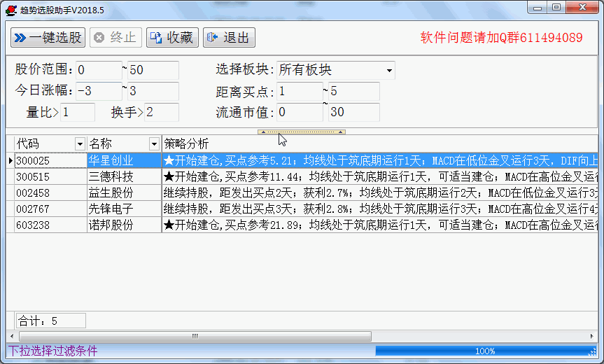The height and width of the screenshot is (364, 604).
Task: Maximize the 趋势选股助手 window
Action: [x=556, y=8]
